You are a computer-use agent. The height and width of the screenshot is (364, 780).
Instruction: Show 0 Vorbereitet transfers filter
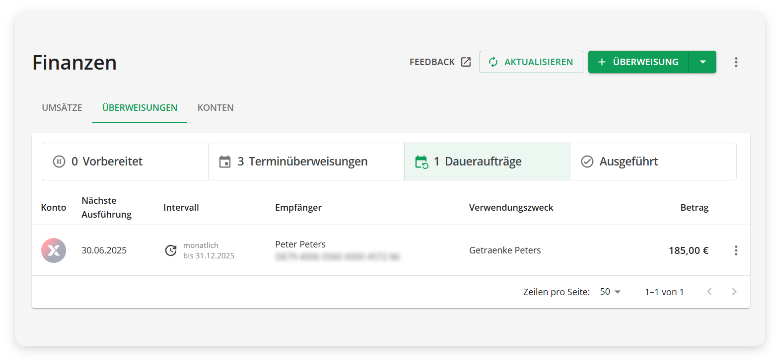click(x=125, y=162)
